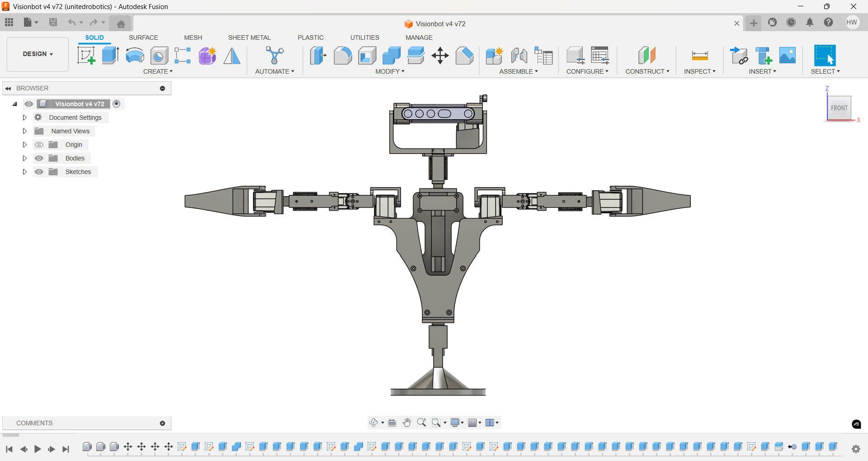
Task: Hide the Sketches folder
Action: click(39, 172)
